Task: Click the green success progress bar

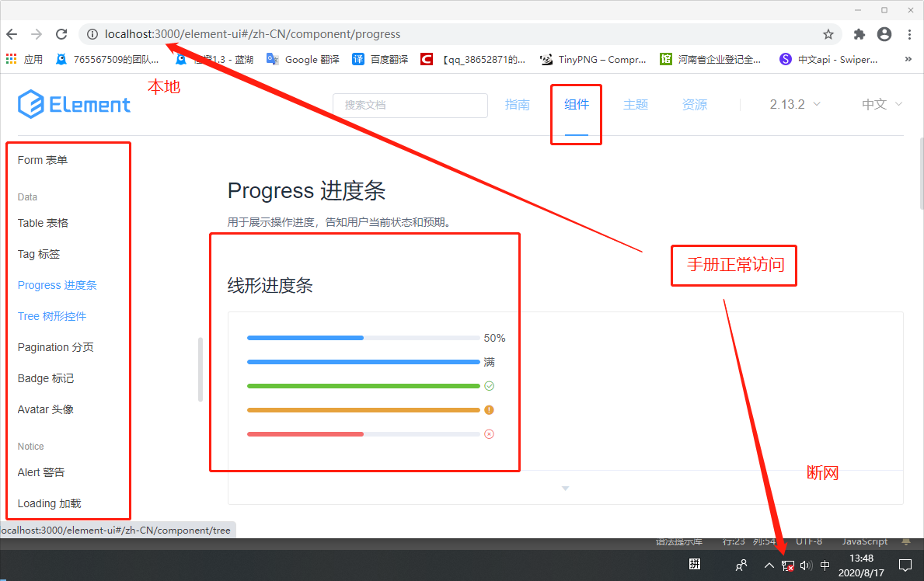Action: coord(364,386)
